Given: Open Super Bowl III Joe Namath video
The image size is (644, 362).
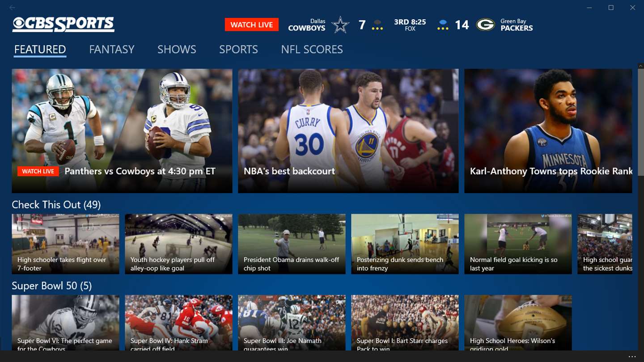Looking at the screenshot, I should 292,323.
